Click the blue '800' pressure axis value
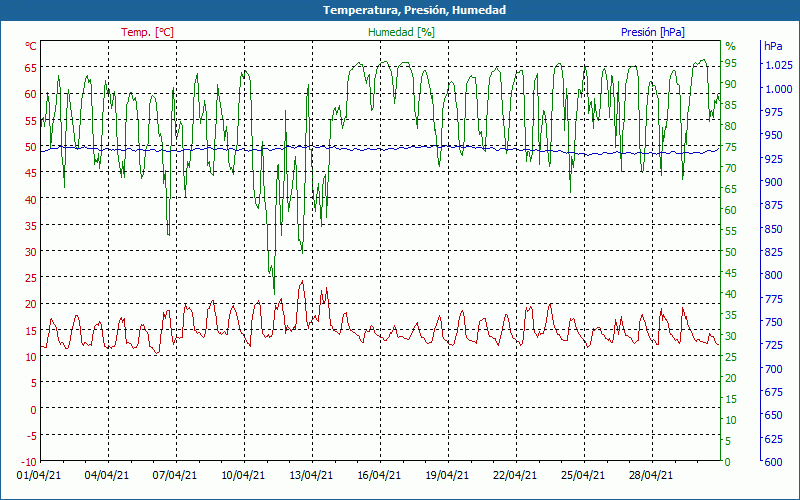Image resolution: width=800 pixels, height=500 pixels. [774, 276]
